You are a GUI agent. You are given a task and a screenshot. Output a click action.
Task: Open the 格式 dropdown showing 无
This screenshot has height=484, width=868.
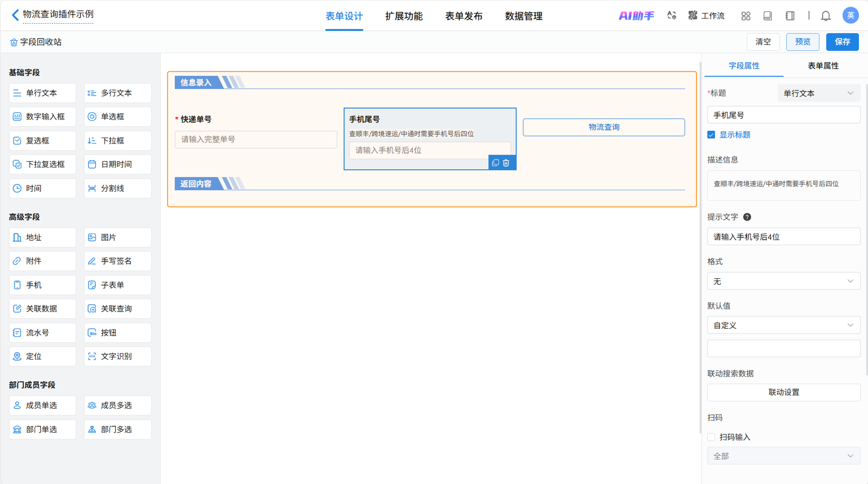point(783,281)
